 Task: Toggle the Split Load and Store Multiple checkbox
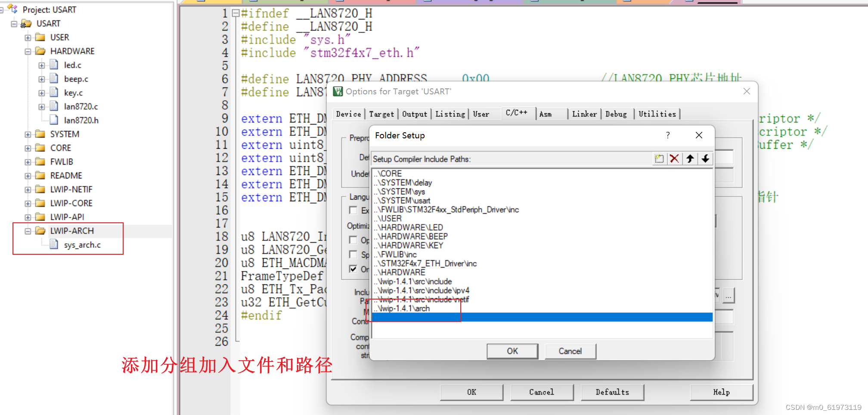click(353, 254)
